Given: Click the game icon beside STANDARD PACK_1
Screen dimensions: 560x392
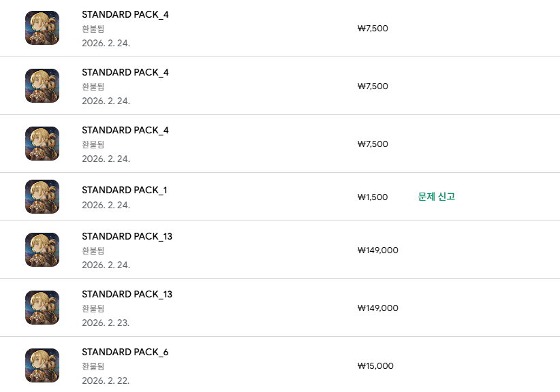Looking at the screenshot, I should pyautogui.click(x=42, y=197).
